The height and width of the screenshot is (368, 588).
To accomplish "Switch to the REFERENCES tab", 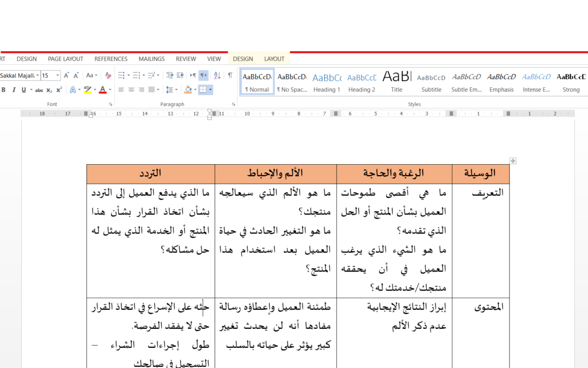I will pyautogui.click(x=111, y=59).
